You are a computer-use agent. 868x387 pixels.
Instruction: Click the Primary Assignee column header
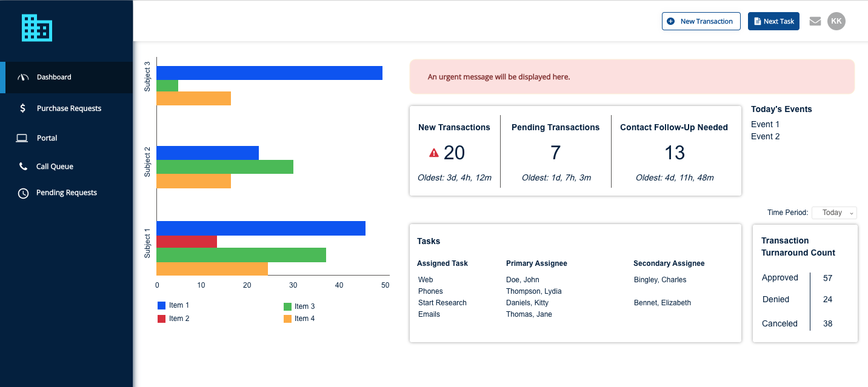[536, 263]
